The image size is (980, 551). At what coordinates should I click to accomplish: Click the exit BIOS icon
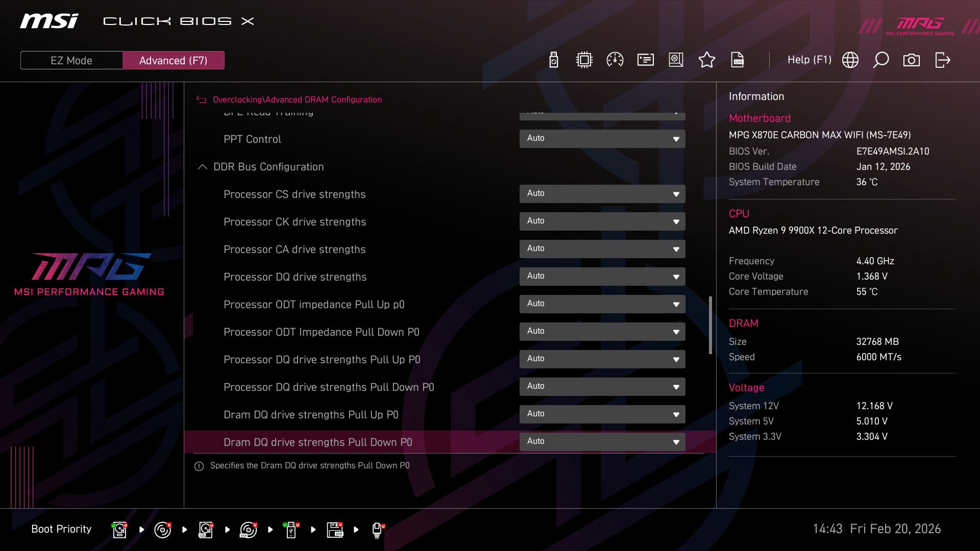[x=942, y=60]
